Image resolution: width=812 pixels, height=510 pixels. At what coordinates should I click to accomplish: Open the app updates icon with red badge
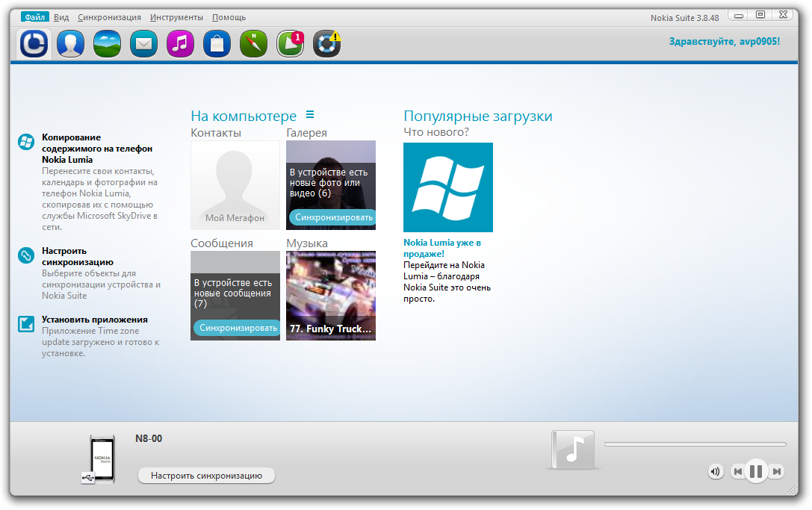point(290,44)
